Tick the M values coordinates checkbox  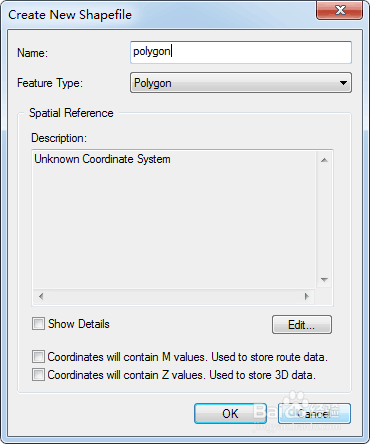pos(38,356)
